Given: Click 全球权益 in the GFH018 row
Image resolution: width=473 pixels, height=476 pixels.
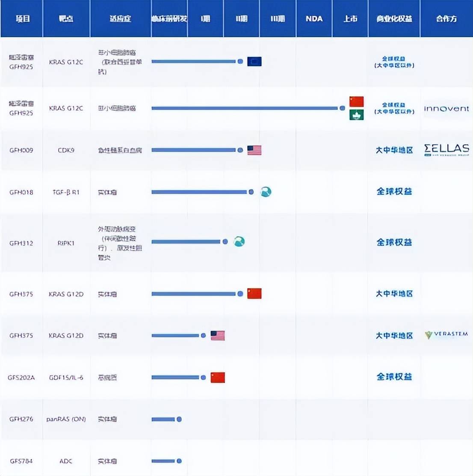Looking at the screenshot, I should pyautogui.click(x=394, y=191).
